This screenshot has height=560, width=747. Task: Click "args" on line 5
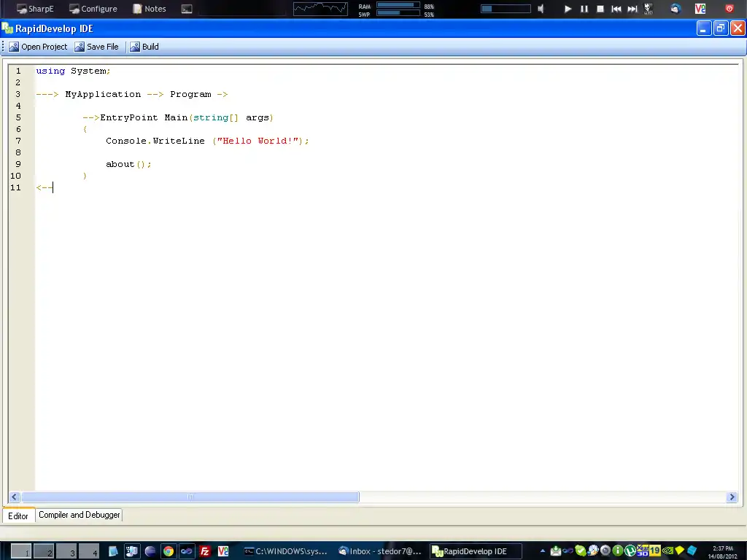coord(258,117)
